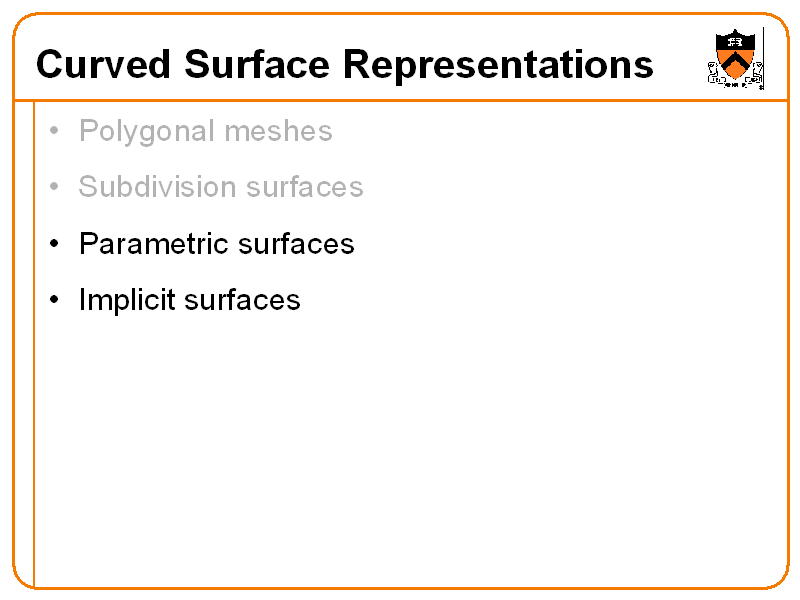This screenshot has width=800, height=600.
Task: Click the word "Implicit"
Action: pos(127,300)
